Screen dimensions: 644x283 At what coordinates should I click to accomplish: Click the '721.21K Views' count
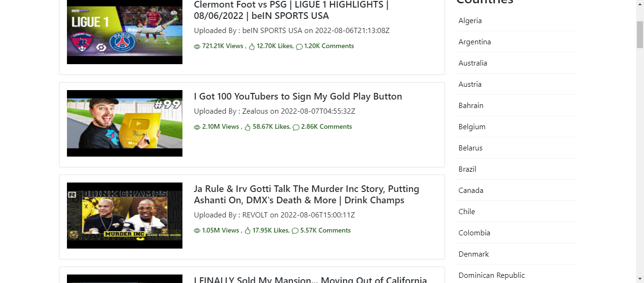point(223,46)
